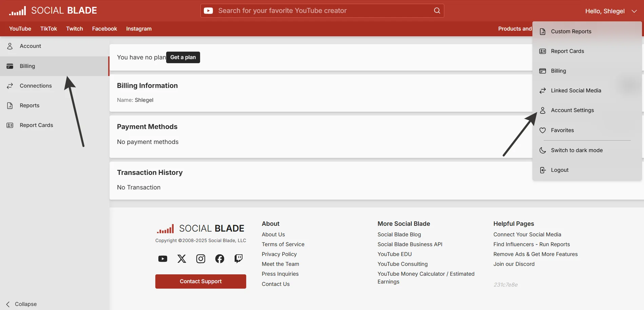Viewport: 644px width, 310px height.
Task: Open the Terms of Service link
Action: [x=283, y=244]
